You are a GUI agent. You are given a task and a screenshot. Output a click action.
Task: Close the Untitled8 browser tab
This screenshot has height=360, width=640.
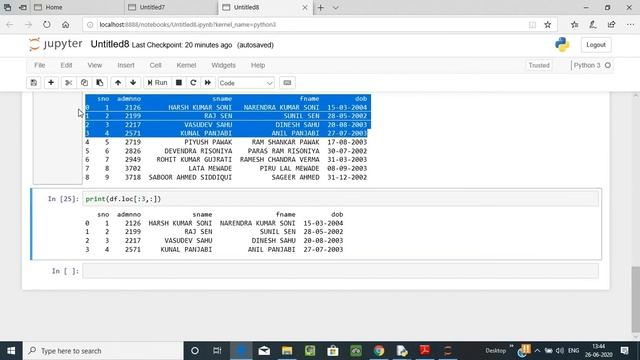[304, 7]
